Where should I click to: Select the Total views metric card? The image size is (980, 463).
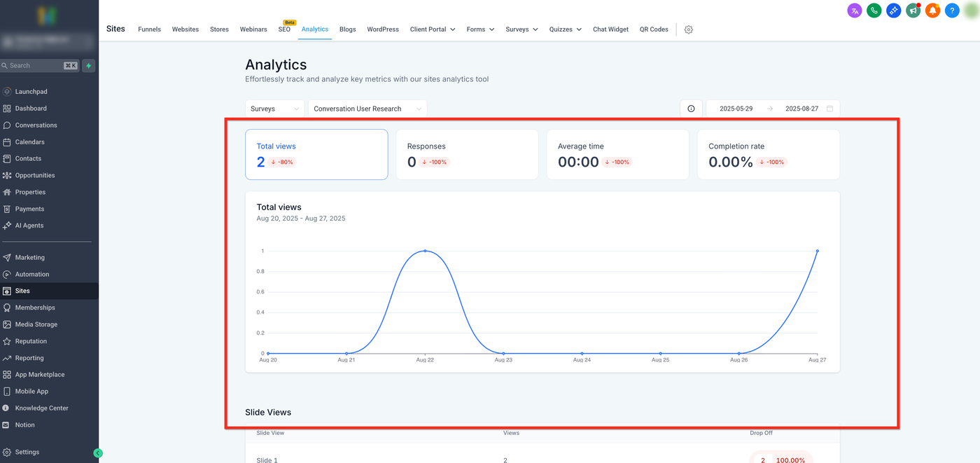coord(316,154)
